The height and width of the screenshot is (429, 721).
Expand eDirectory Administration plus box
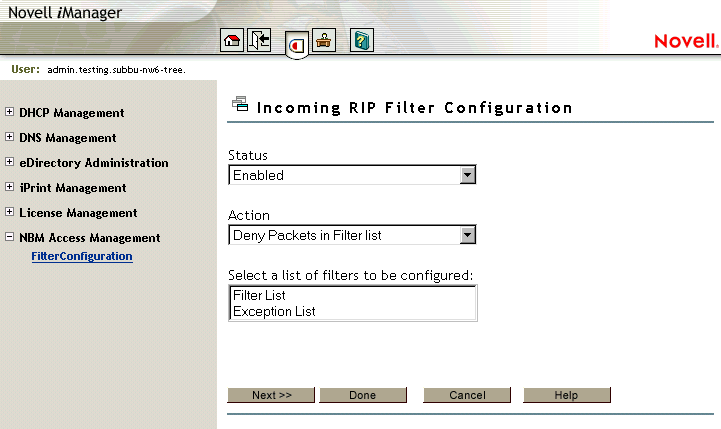tap(9, 161)
